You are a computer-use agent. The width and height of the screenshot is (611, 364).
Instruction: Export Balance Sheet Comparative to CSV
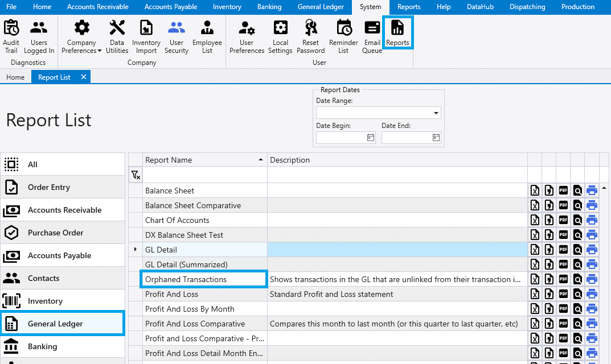(x=549, y=205)
